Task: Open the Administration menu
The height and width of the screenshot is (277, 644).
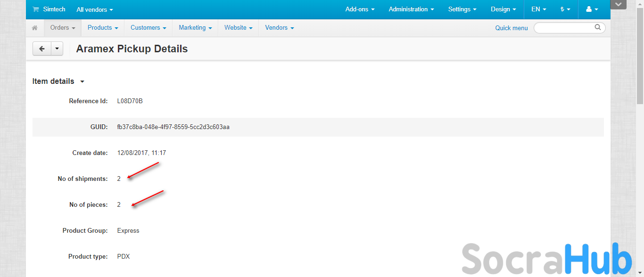Action: (x=411, y=9)
